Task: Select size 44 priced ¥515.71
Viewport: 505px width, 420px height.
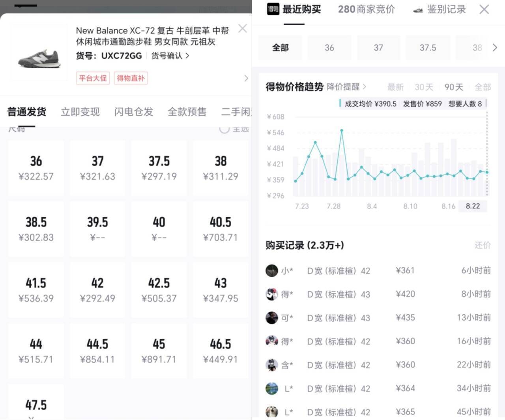Action: coord(36,351)
